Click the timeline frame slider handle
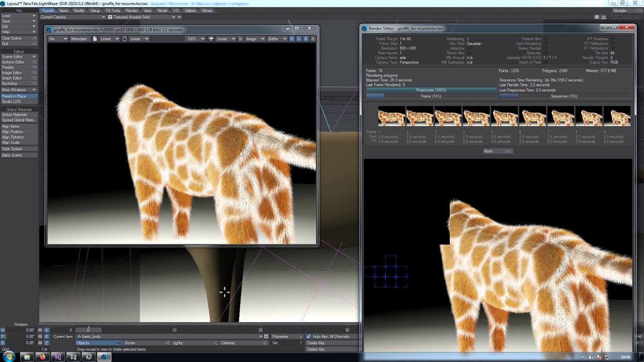The image size is (644, 362). (x=89, y=330)
